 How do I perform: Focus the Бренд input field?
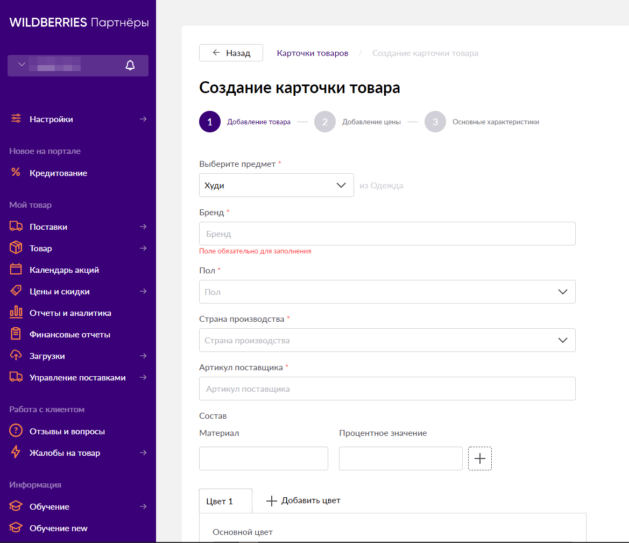pyautogui.click(x=387, y=233)
